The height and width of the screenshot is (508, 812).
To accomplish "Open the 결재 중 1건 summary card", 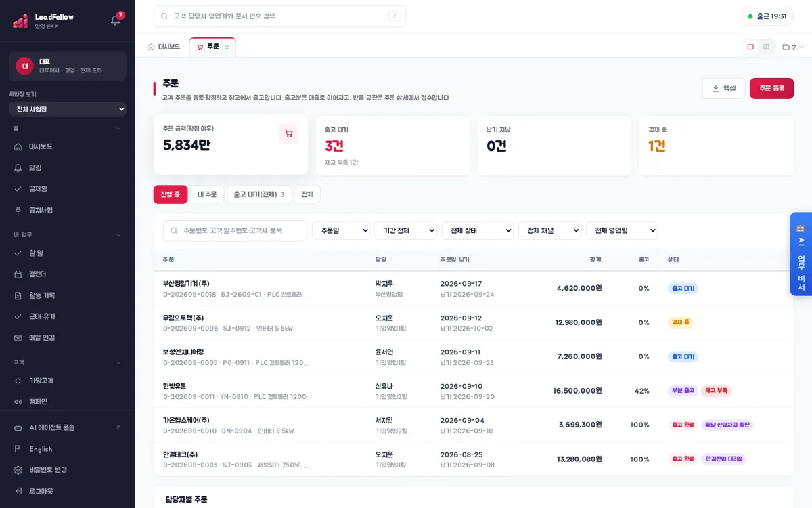I will pyautogui.click(x=716, y=146).
